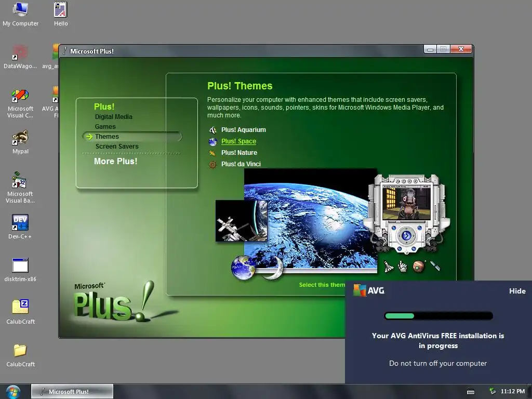Click the Earth wallpaper preview image
532x399 pixels.
(x=311, y=220)
